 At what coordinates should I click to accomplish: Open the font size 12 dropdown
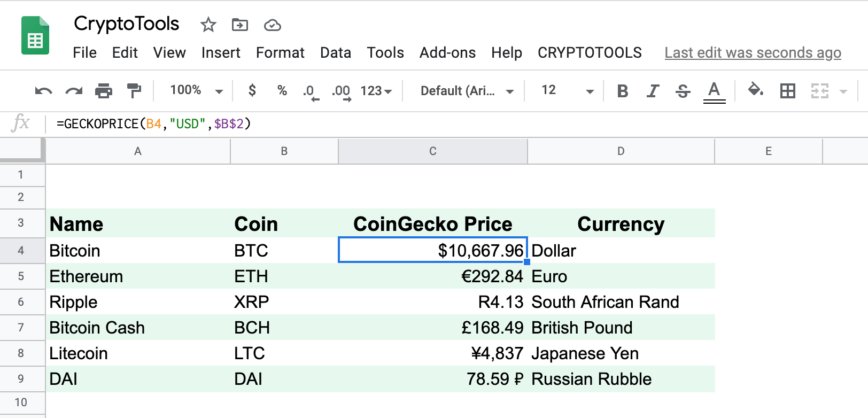(568, 90)
